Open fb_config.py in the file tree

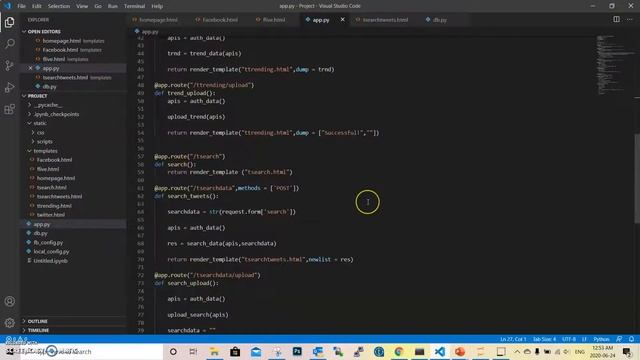click(x=48, y=242)
